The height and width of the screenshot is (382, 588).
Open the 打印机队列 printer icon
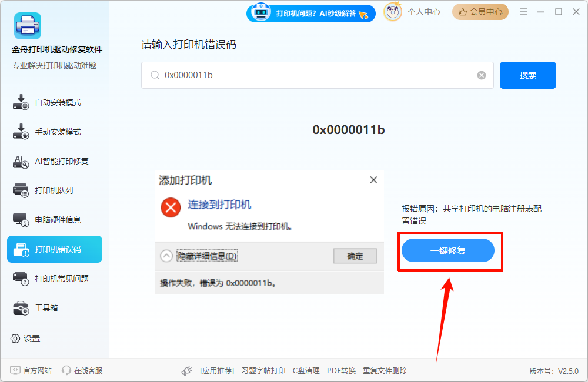[19, 190]
